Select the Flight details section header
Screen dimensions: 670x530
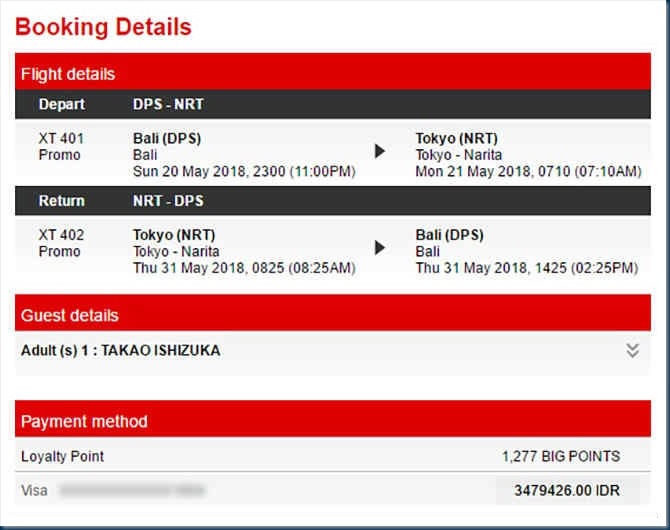pos(333,72)
